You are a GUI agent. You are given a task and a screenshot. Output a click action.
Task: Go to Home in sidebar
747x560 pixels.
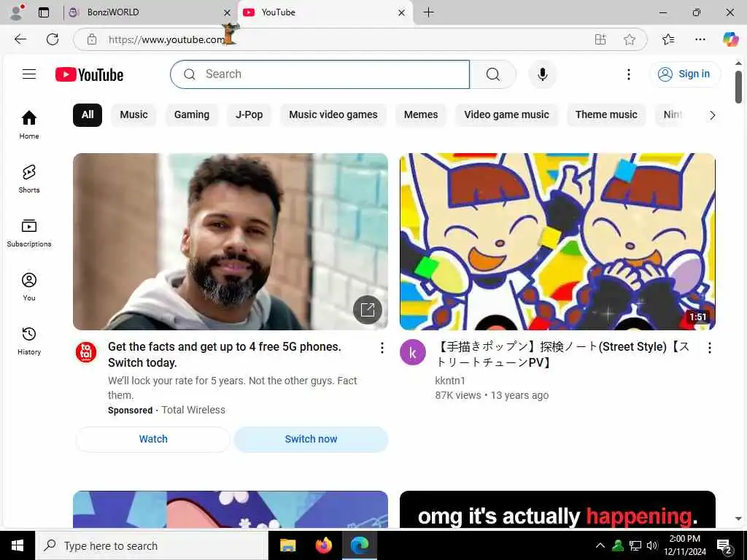point(29,125)
